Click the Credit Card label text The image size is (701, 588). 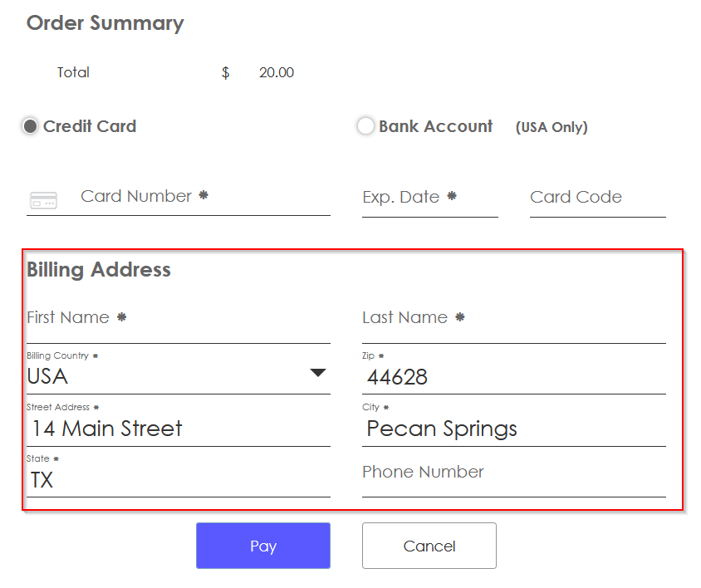coord(90,126)
